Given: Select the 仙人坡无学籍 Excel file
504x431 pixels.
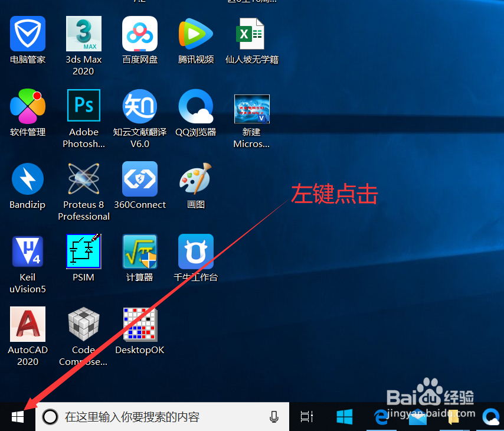Looking at the screenshot, I should (x=251, y=34).
